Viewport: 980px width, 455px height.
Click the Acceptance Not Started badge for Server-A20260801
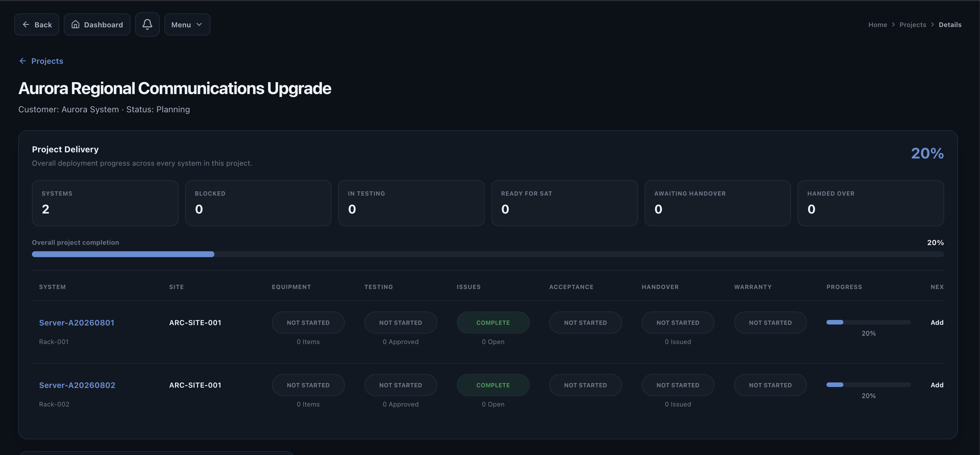(x=585, y=323)
